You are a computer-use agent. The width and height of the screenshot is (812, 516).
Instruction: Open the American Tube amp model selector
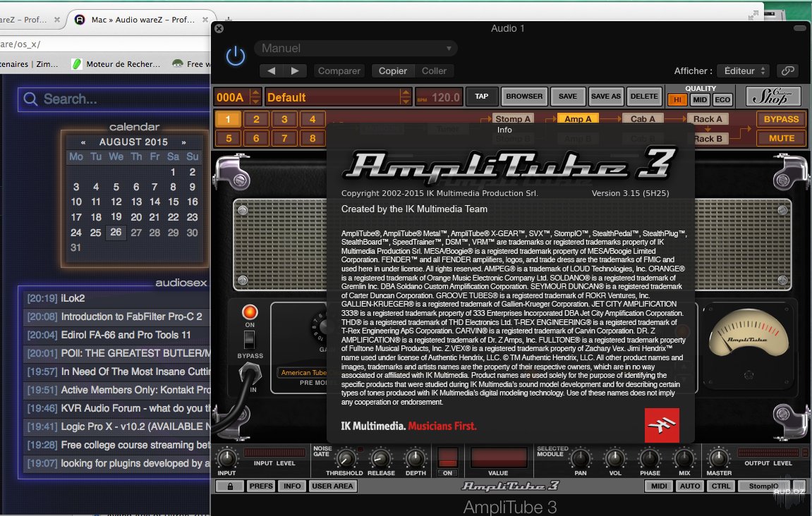click(304, 373)
